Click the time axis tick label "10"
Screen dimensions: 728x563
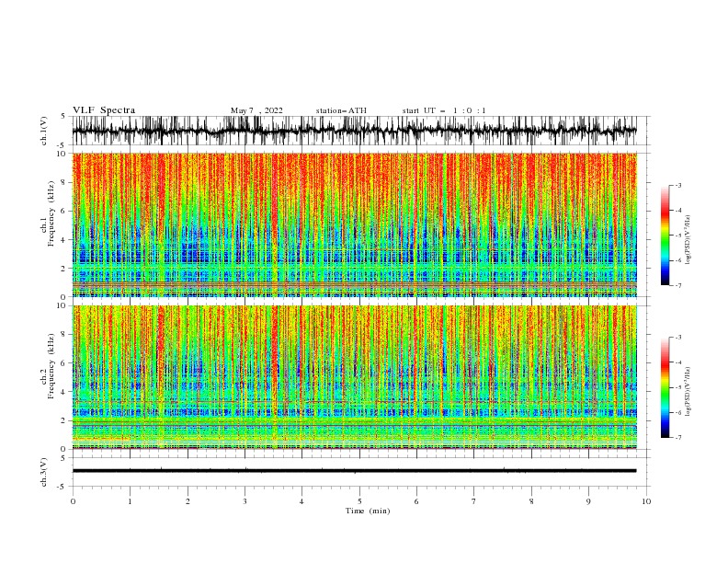coord(646,501)
